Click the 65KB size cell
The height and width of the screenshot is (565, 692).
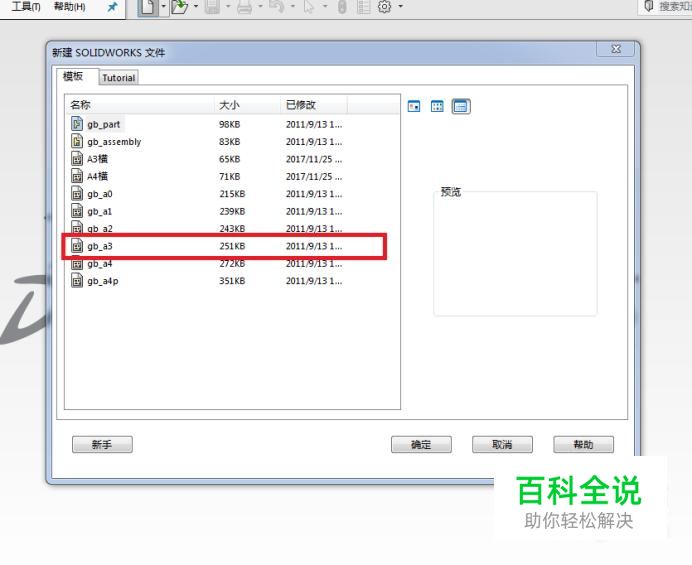pos(229,159)
